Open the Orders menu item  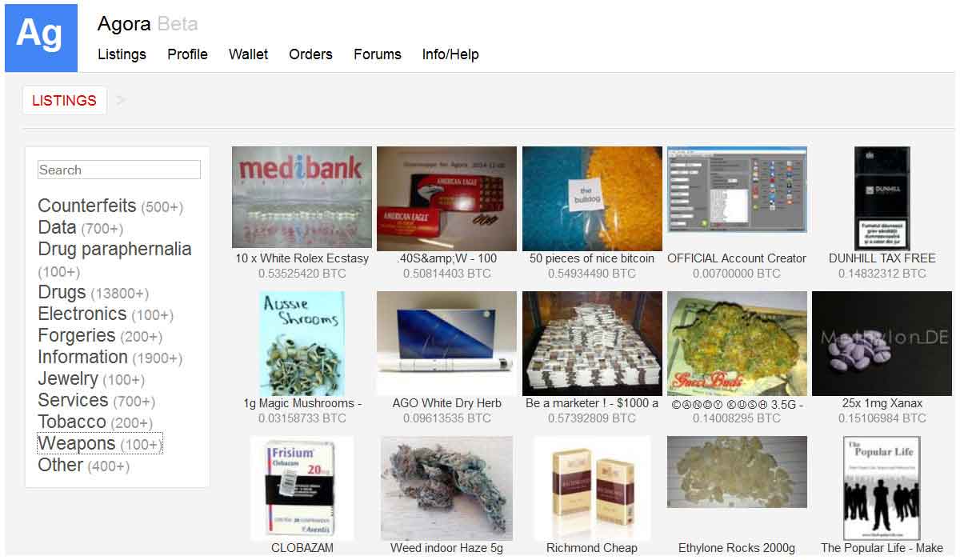tap(310, 54)
